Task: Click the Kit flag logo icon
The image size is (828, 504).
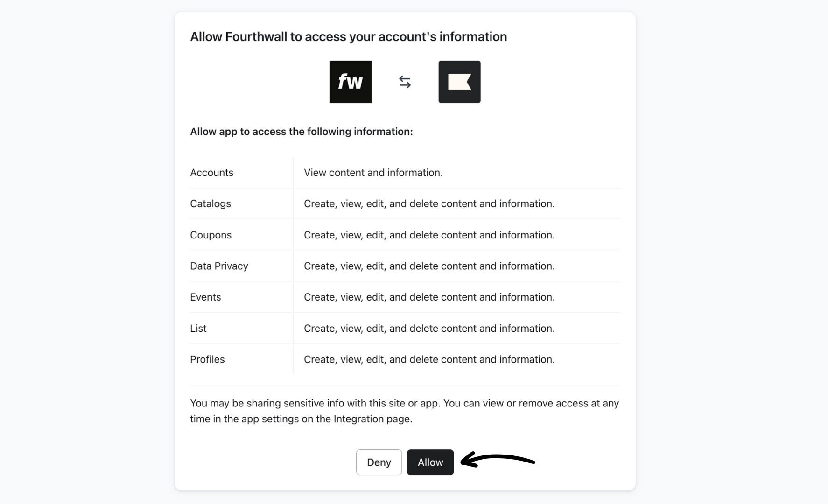Action: [x=459, y=82]
